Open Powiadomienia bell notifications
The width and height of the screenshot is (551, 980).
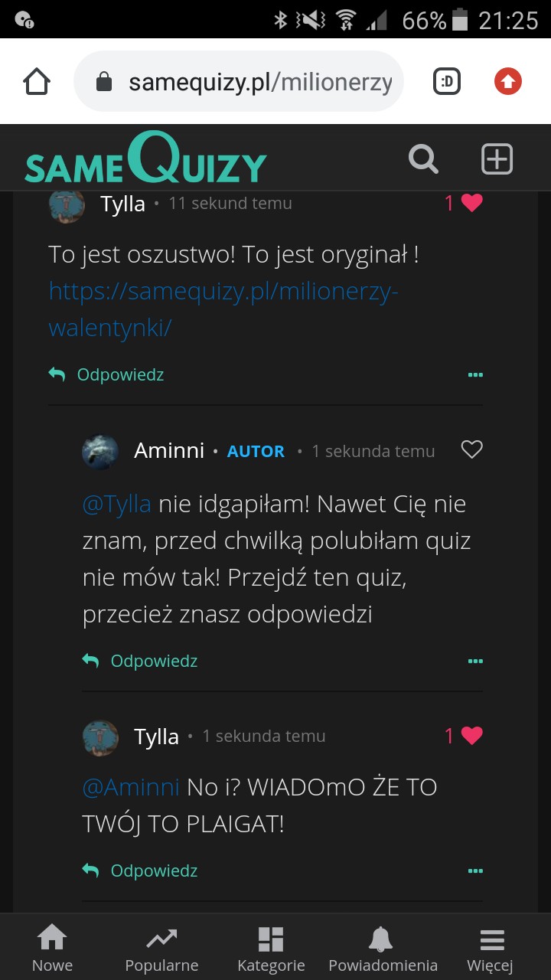click(382, 948)
